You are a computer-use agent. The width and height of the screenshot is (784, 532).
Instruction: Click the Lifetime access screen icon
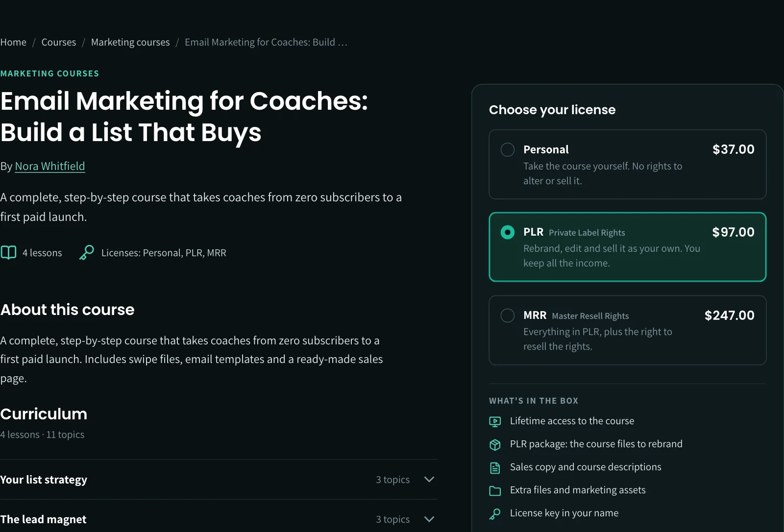pyautogui.click(x=495, y=421)
